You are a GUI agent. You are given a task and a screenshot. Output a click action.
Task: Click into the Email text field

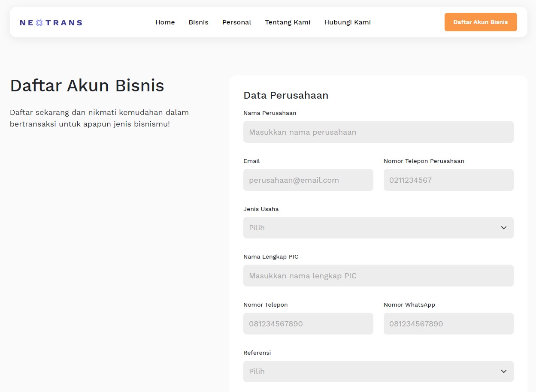coord(308,180)
